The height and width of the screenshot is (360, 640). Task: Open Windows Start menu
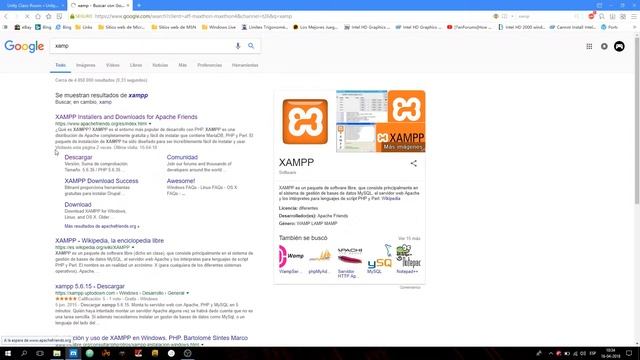[8, 353]
